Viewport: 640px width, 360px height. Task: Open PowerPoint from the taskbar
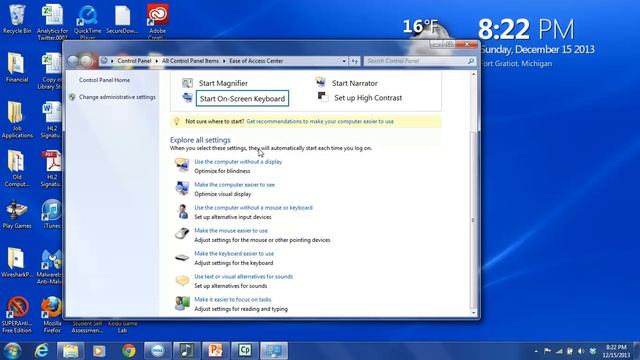(216, 351)
